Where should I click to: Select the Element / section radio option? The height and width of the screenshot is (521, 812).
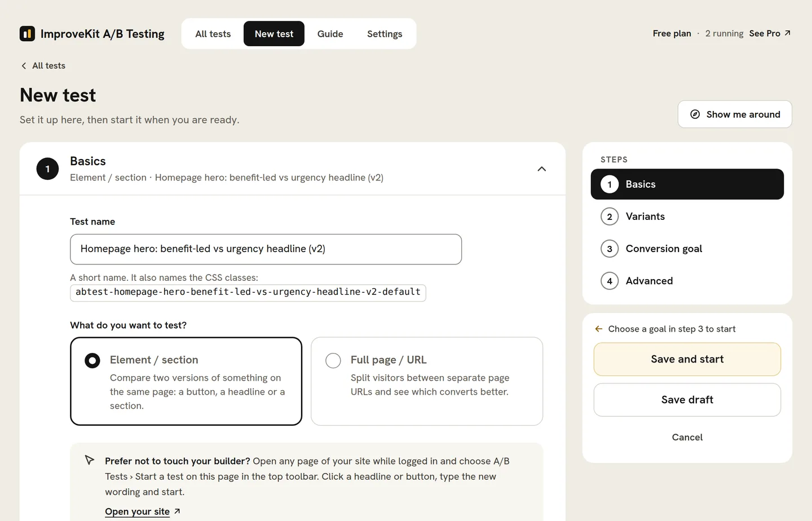point(186,381)
